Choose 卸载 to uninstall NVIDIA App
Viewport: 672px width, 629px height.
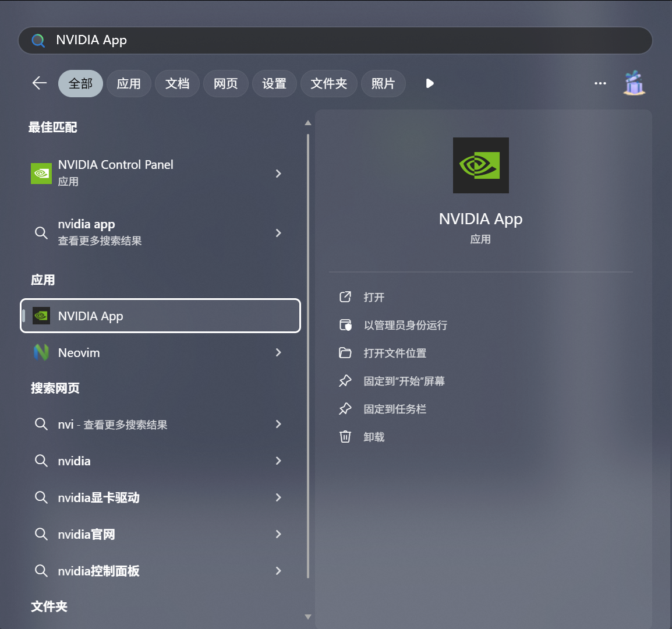[x=374, y=436]
